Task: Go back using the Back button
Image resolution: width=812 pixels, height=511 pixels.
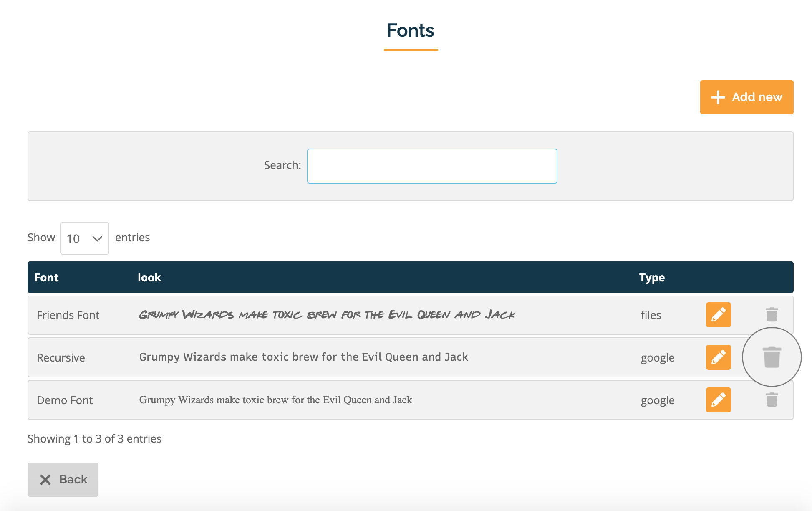Action: tap(63, 480)
